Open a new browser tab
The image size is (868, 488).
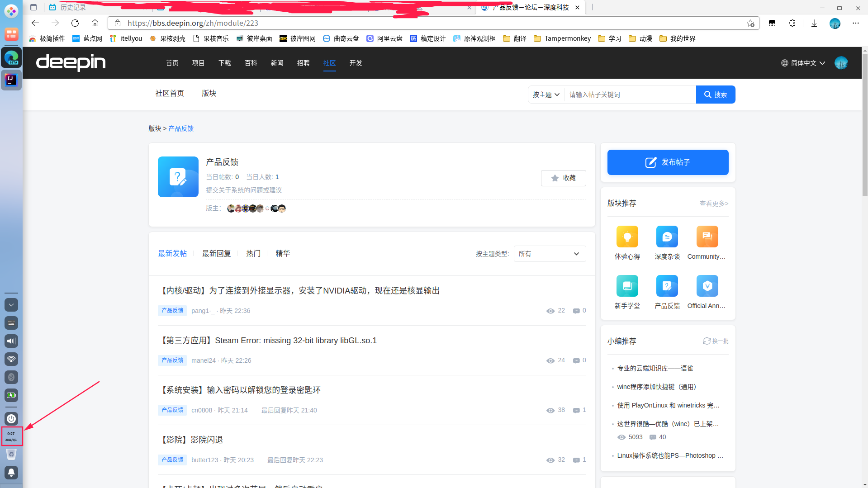coord(593,7)
